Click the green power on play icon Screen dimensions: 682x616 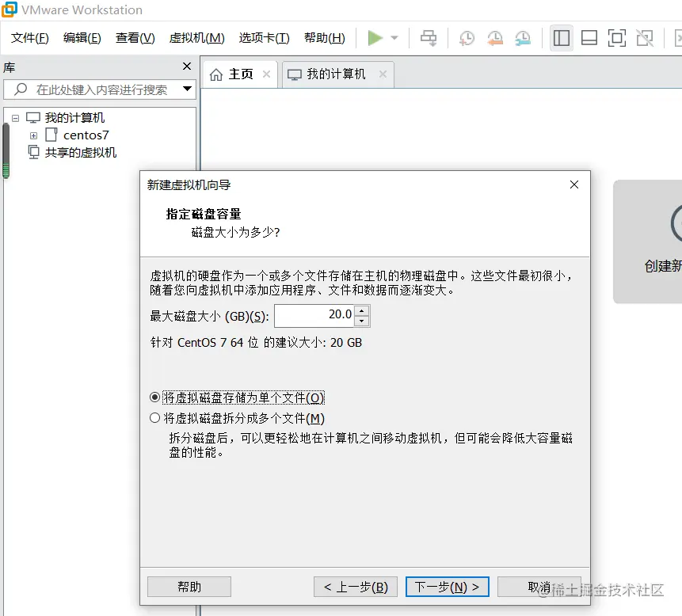375,38
